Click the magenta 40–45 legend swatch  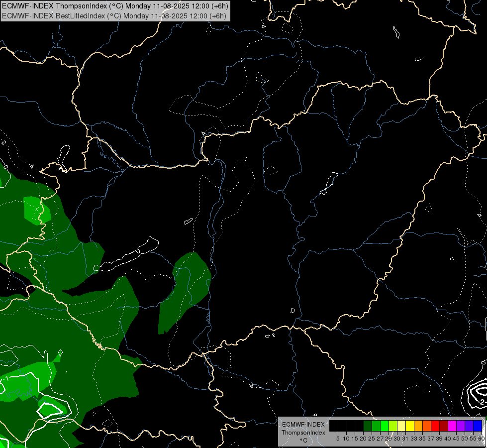(x=452, y=426)
